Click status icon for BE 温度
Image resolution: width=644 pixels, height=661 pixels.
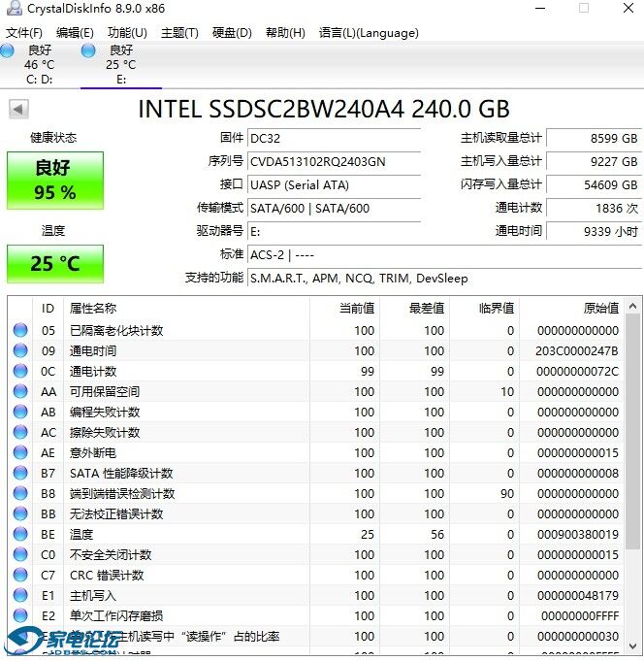point(20,534)
